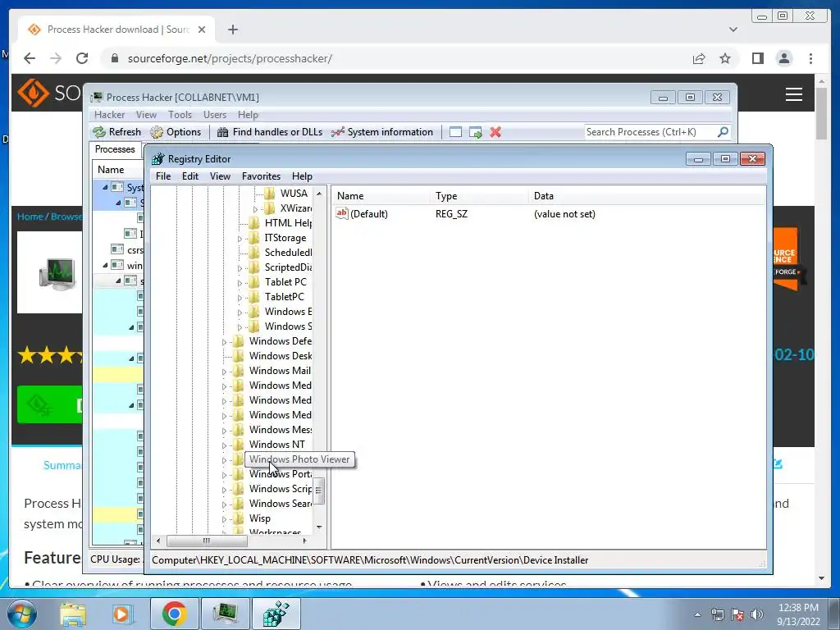Viewport: 840px width, 630px height.
Task: Expand the Windows Mail registry key
Action: click(x=224, y=372)
